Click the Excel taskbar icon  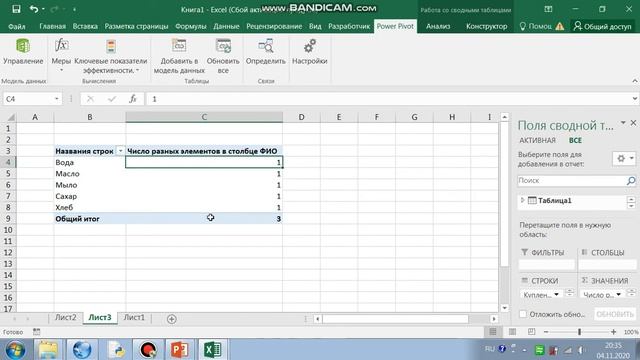click(213, 350)
